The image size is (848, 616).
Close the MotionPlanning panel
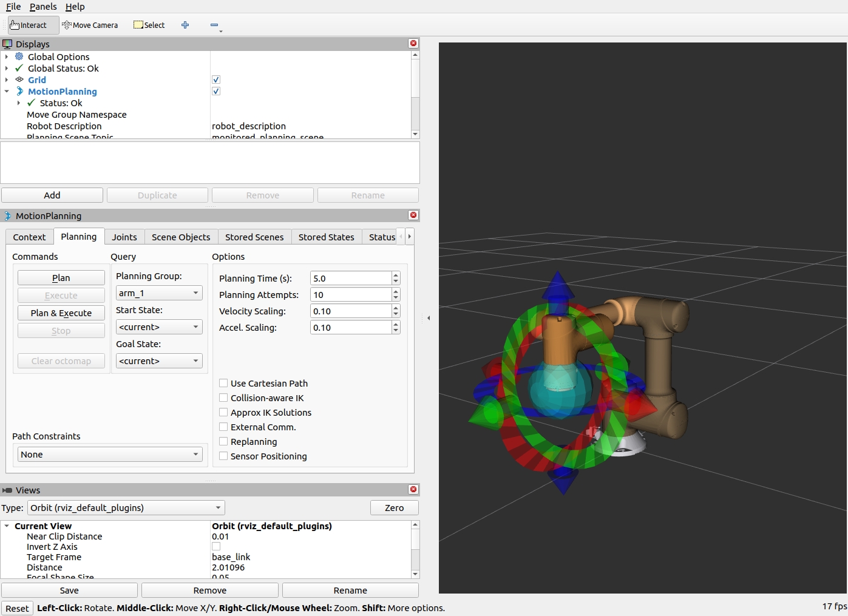[x=413, y=215]
